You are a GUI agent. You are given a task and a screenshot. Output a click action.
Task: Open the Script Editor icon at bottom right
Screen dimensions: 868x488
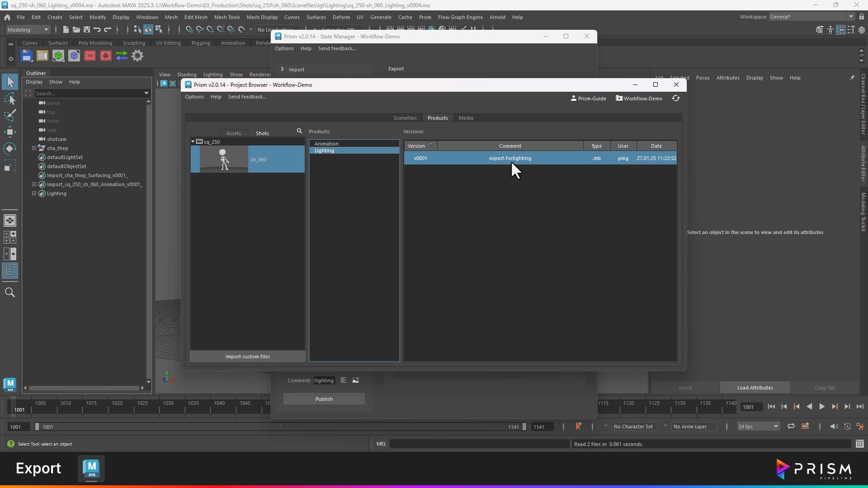pyautogui.click(x=860, y=444)
